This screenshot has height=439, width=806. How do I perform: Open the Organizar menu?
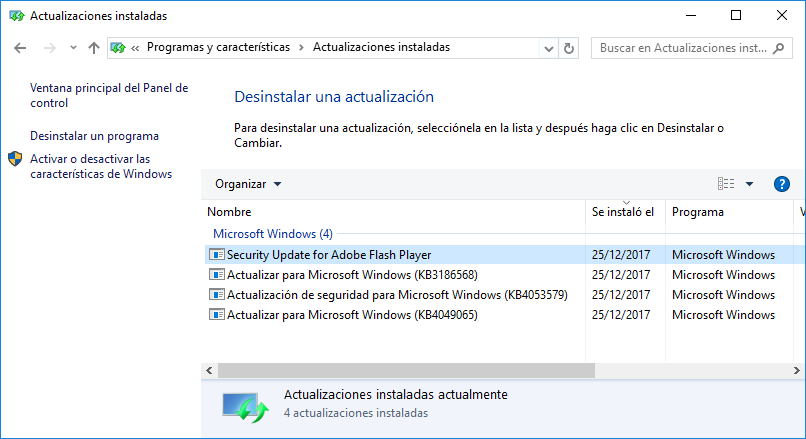[x=248, y=184]
